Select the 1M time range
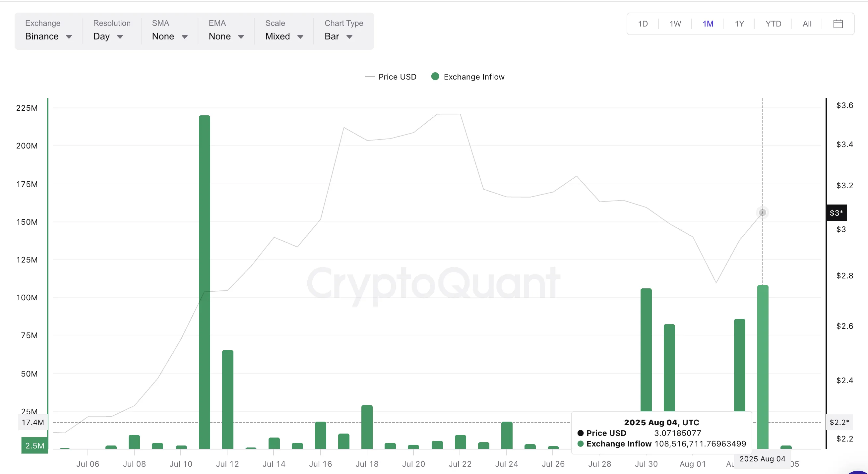This screenshot has height=474, width=868. click(708, 24)
